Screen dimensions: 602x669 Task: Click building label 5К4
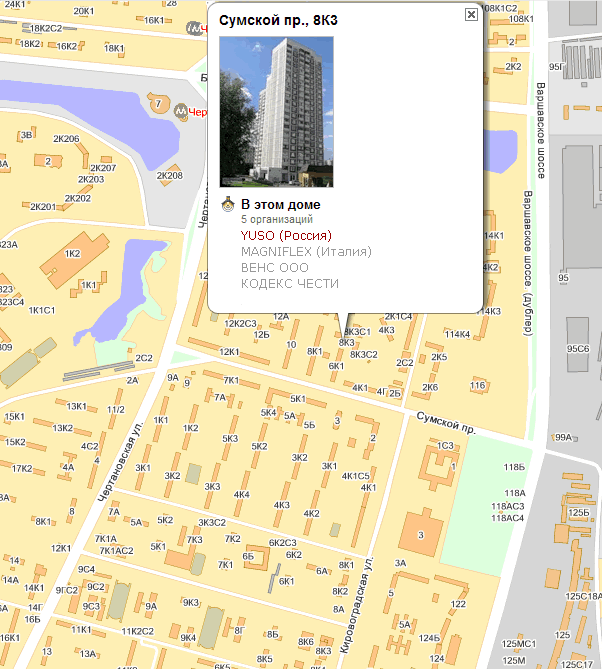point(269,413)
